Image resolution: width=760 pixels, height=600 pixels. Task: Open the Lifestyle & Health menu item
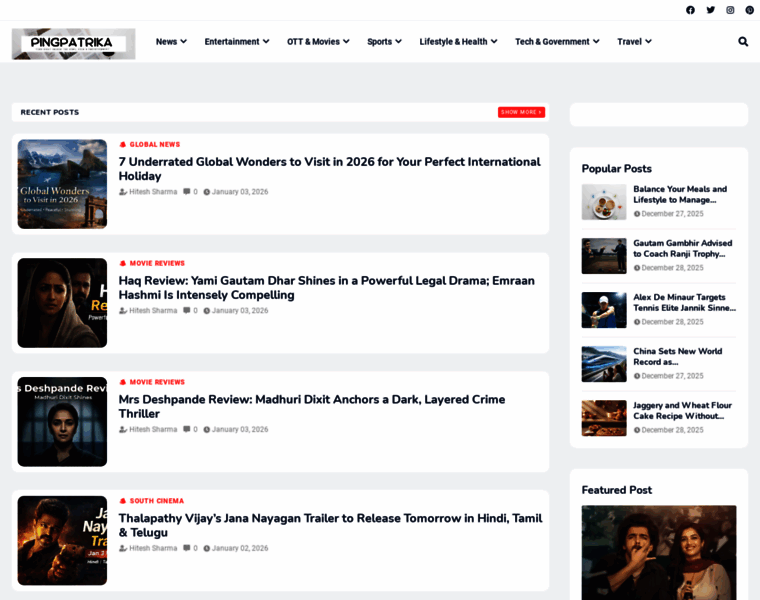[453, 42]
